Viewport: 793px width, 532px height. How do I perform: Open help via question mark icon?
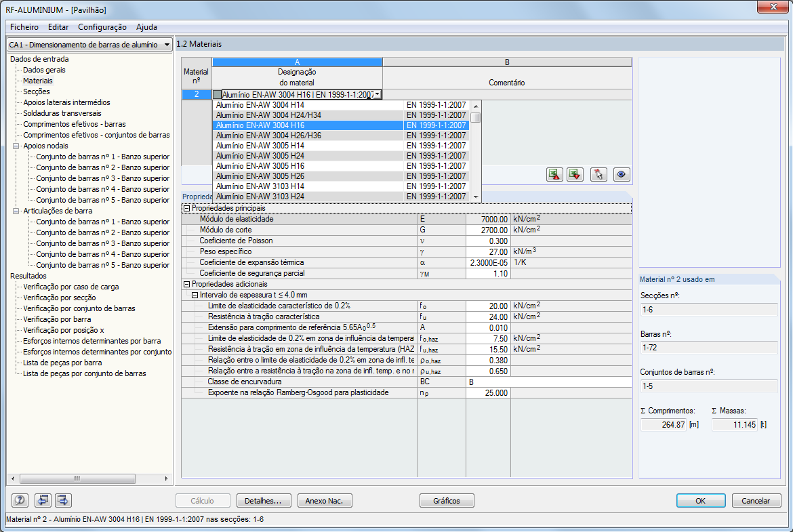point(20,500)
